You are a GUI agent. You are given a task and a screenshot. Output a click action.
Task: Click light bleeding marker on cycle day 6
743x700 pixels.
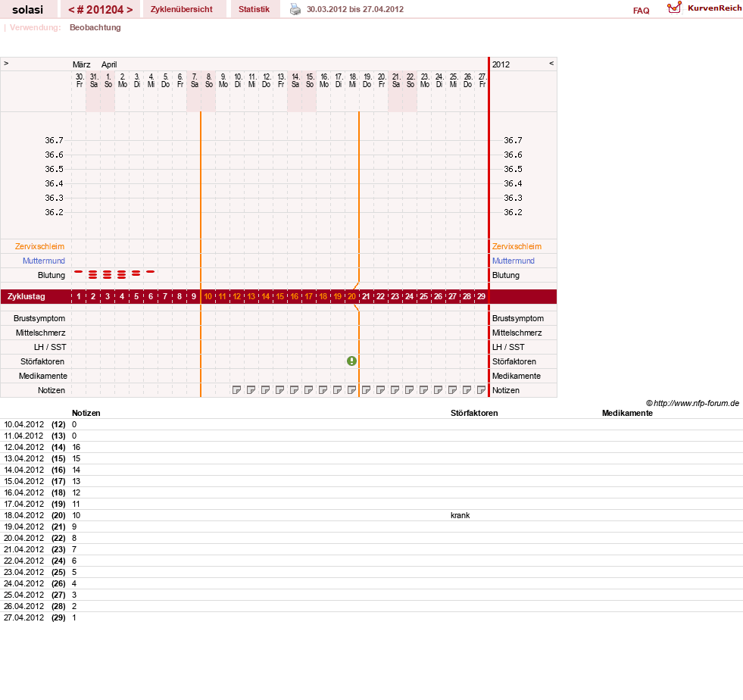[150, 271]
